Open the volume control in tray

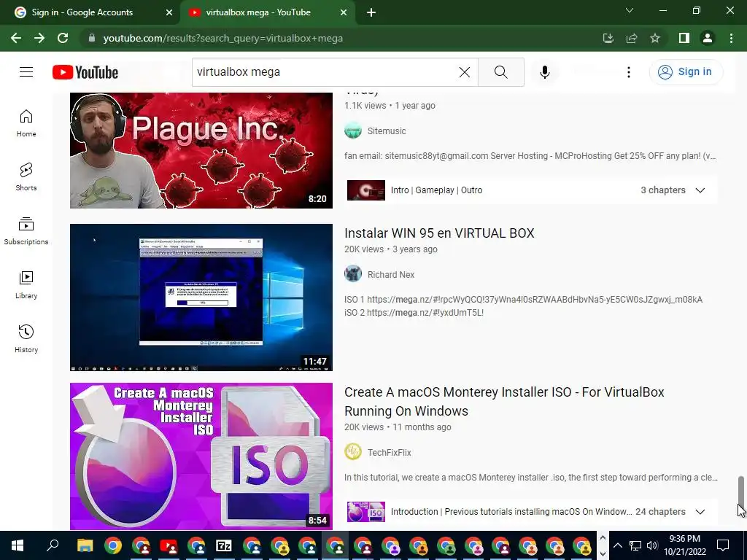(652, 545)
